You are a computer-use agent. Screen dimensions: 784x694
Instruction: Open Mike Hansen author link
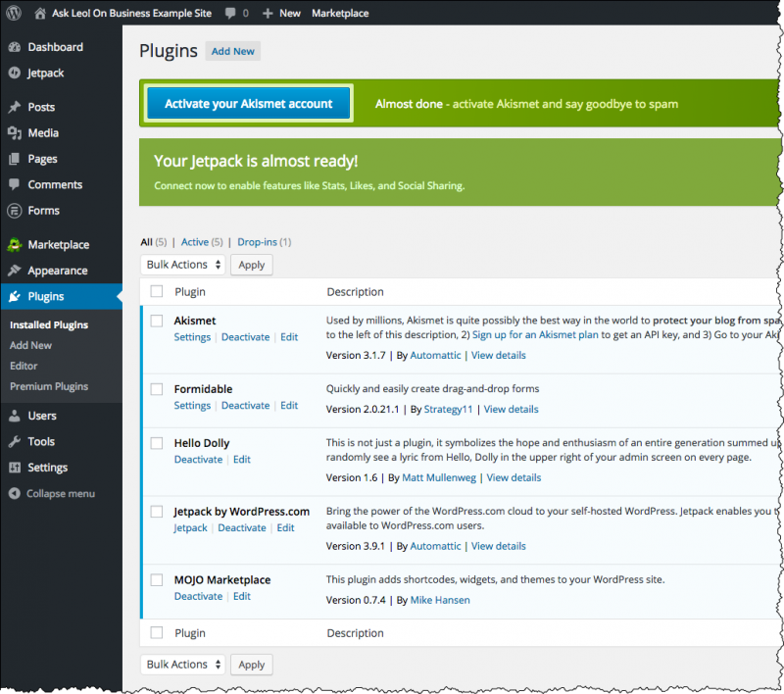tap(440, 600)
